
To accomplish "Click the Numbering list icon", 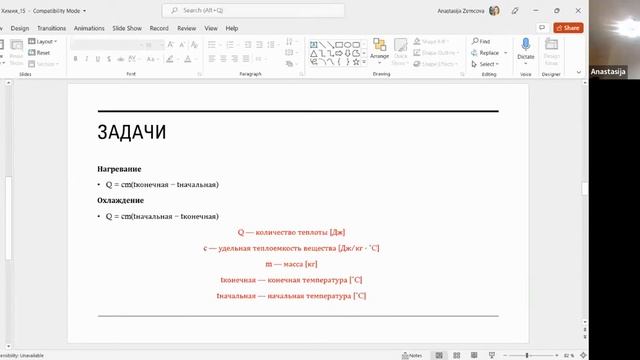I will pyautogui.click(x=230, y=44).
